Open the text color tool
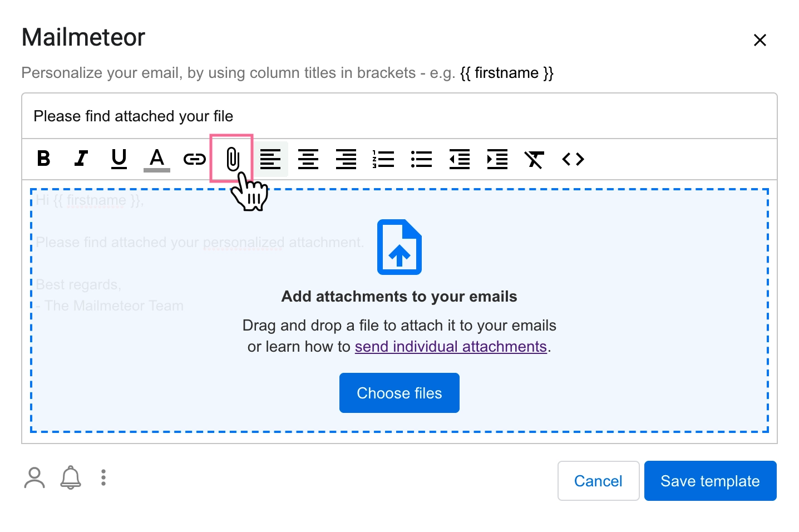This screenshot has height=532, width=799. click(156, 159)
